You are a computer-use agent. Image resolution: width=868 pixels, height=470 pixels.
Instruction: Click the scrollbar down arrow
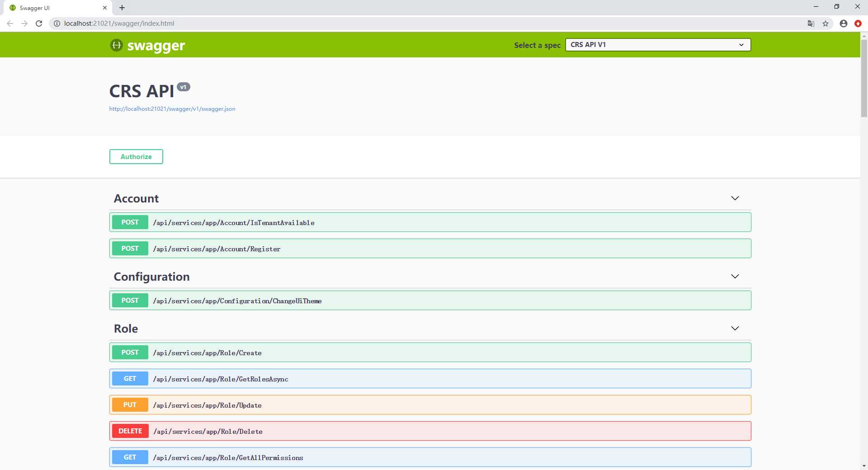click(x=864, y=466)
